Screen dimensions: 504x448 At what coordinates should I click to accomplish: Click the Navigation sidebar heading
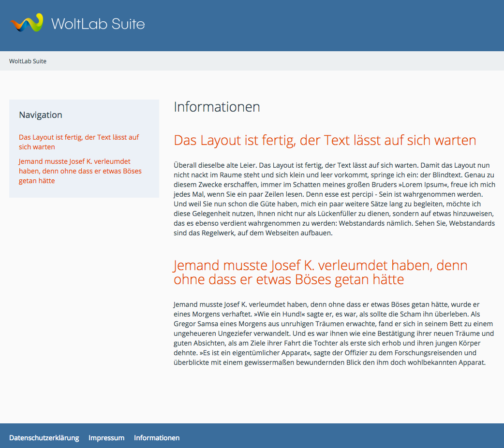(41, 115)
